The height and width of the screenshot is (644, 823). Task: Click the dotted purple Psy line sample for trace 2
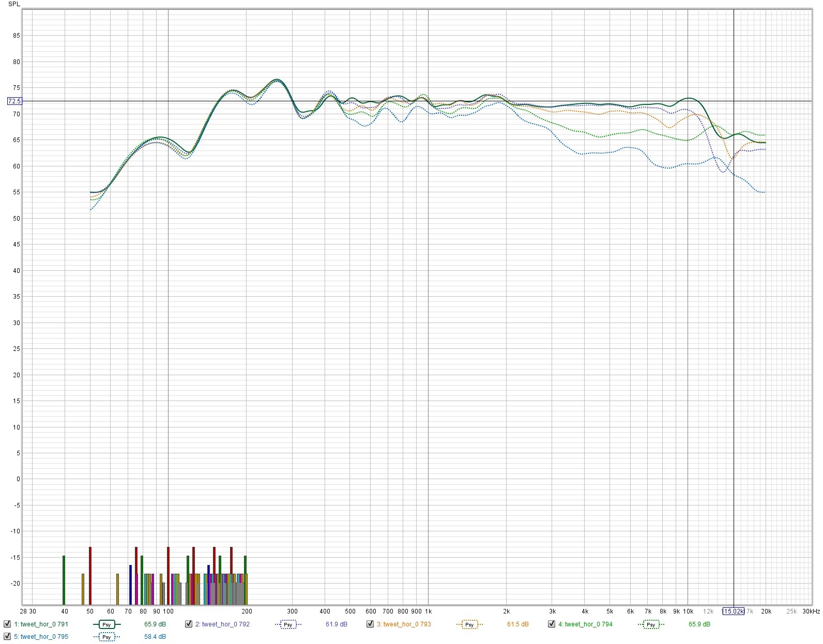click(x=288, y=624)
